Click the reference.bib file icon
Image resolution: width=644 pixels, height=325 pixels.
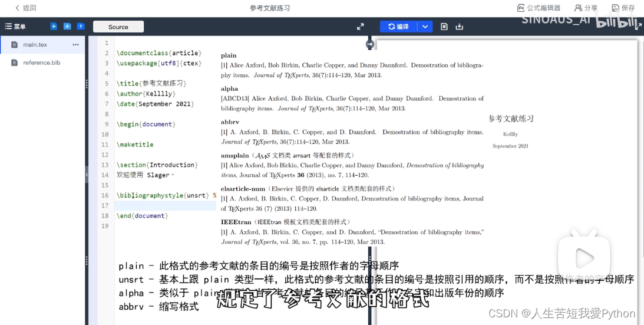click(14, 63)
